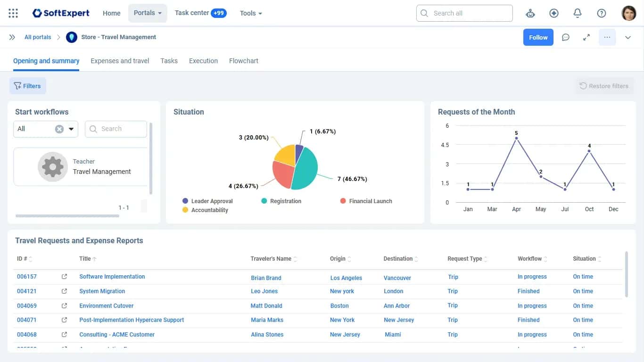644x362 pixels.
Task: Click the fullscreen expand arrows icon
Action: 586,37
